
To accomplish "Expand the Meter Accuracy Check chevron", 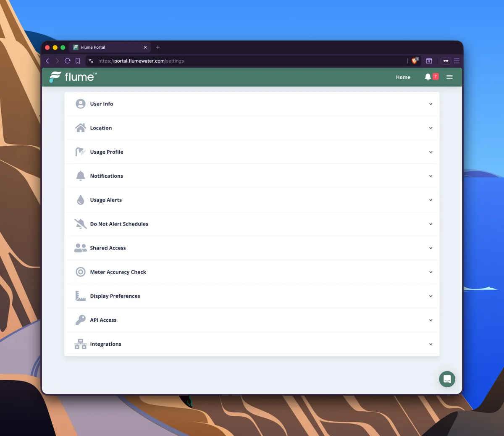I will pos(430,272).
